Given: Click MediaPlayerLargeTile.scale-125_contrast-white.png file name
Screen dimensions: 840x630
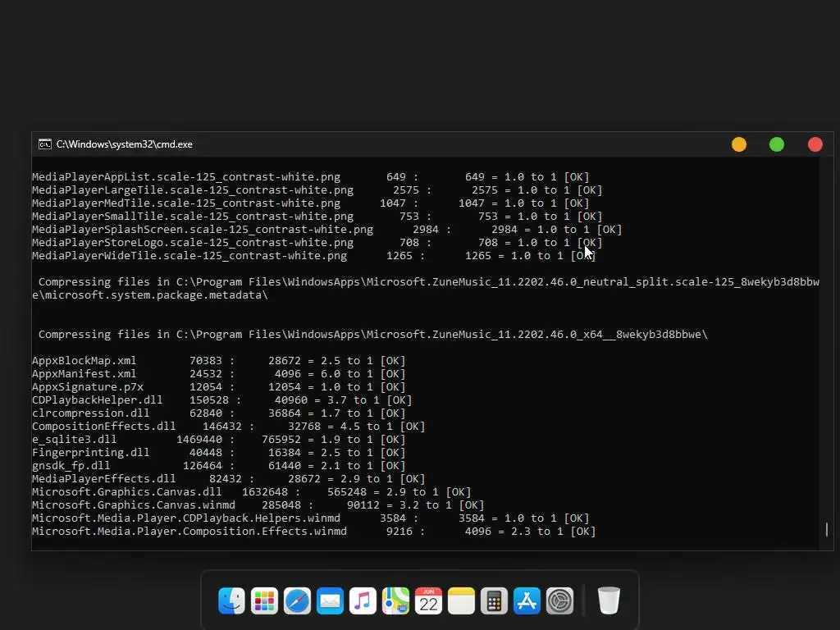Looking at the screenshot, I should 192,190.
